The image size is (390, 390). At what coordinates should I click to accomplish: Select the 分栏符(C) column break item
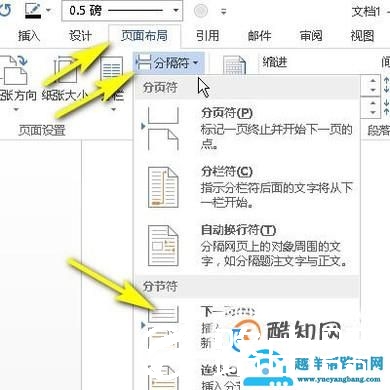click(247, 187)
